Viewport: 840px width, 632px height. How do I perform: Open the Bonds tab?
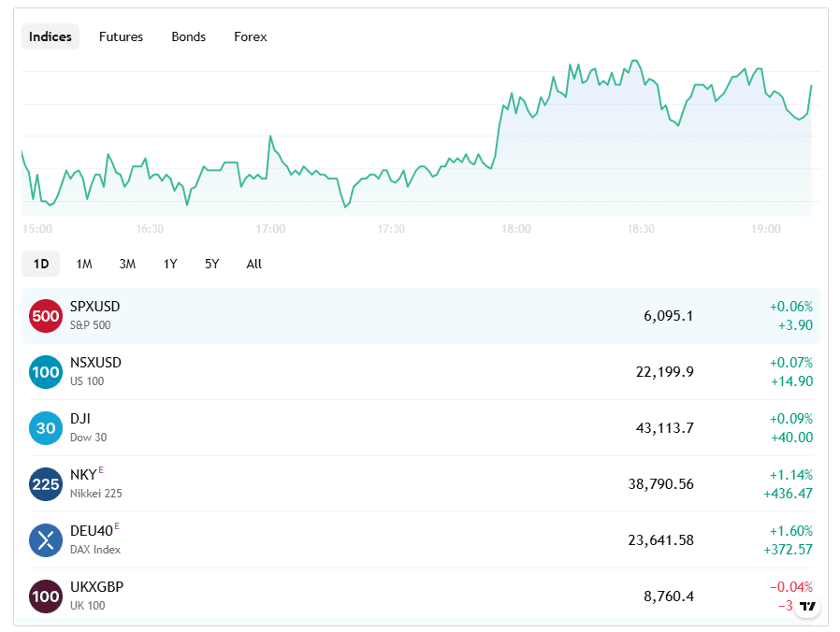click(x=189, y=36)
